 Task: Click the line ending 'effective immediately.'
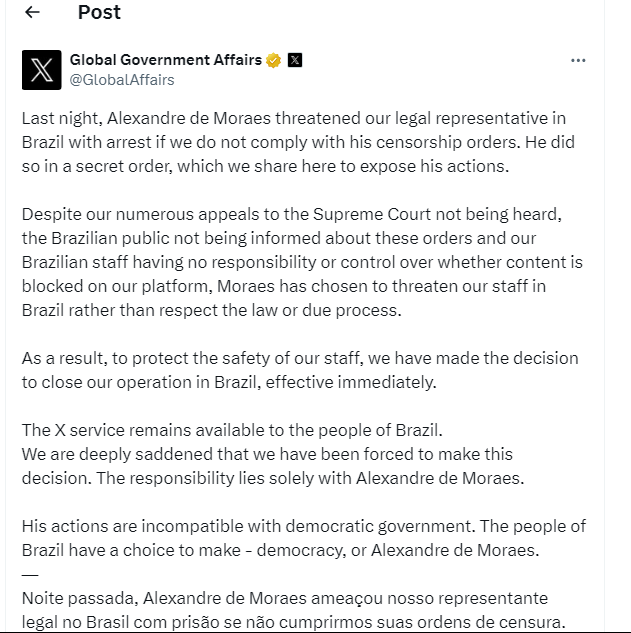[229, 382]
